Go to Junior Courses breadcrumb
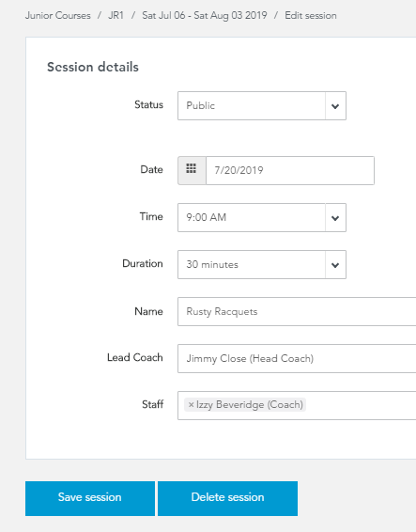416x532 pixels. tap(58, 16)
